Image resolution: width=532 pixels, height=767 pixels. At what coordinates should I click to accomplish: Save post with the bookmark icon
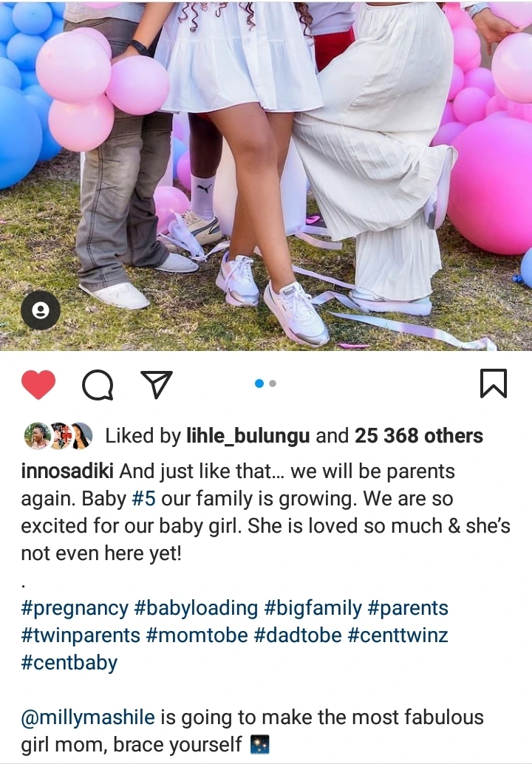(x=493, y=383)
